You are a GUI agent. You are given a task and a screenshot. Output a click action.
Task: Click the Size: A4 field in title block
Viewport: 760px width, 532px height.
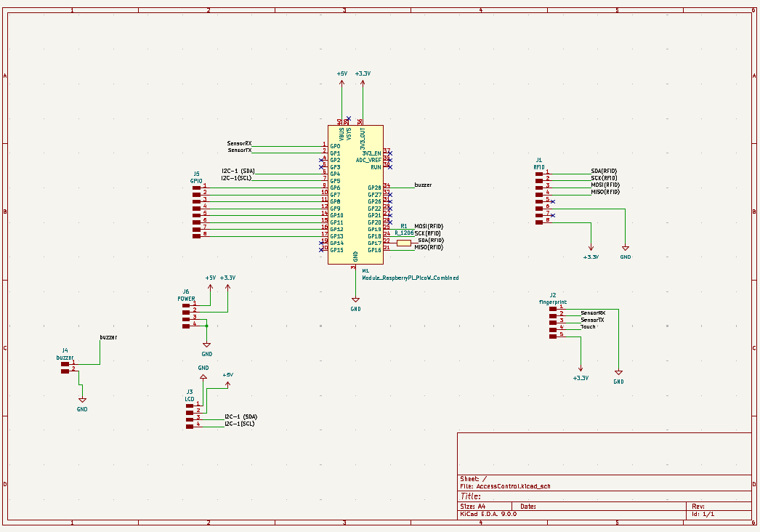pyautogui.click(x=472, y=507)
